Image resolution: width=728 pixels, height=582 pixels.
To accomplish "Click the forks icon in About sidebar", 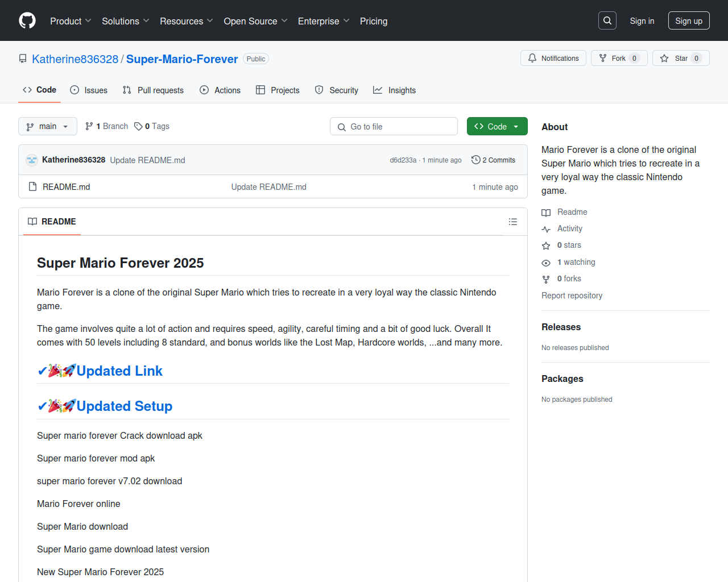I will click(x=546, y=279).
